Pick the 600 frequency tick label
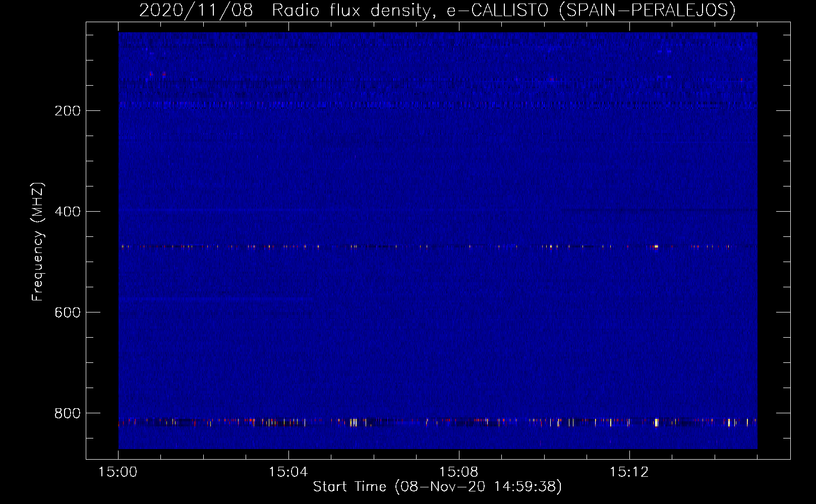 pyautogui.click(x=68, y=312)
